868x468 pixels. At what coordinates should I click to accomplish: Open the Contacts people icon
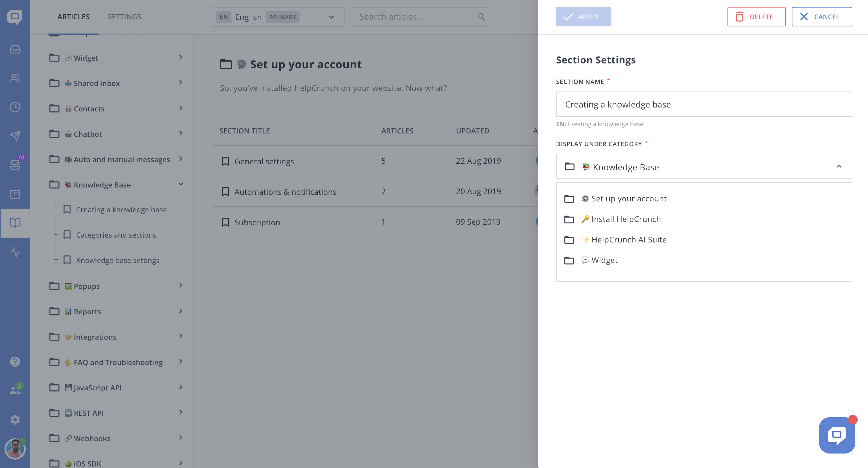pyautogui.click(x=15, y=78)
